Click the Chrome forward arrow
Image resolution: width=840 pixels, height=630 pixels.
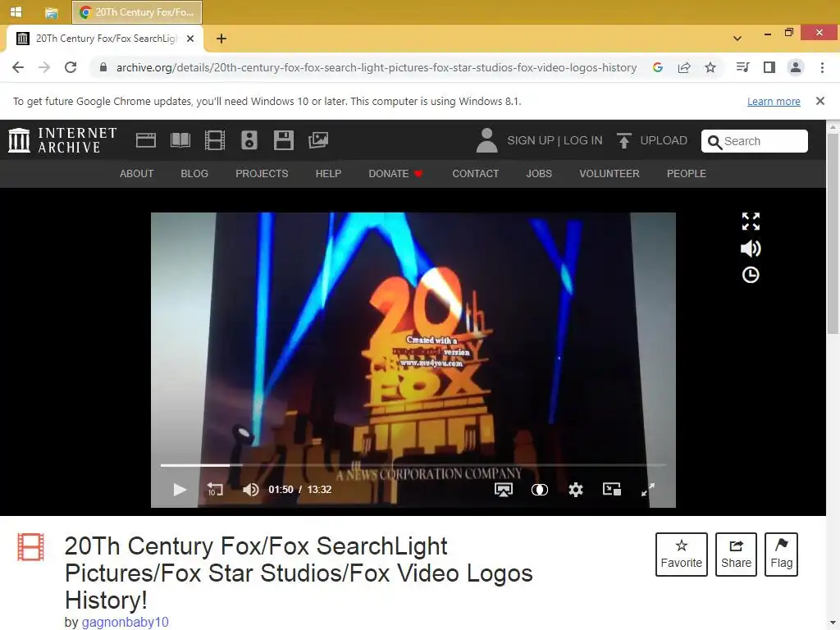tap(44, 67)
